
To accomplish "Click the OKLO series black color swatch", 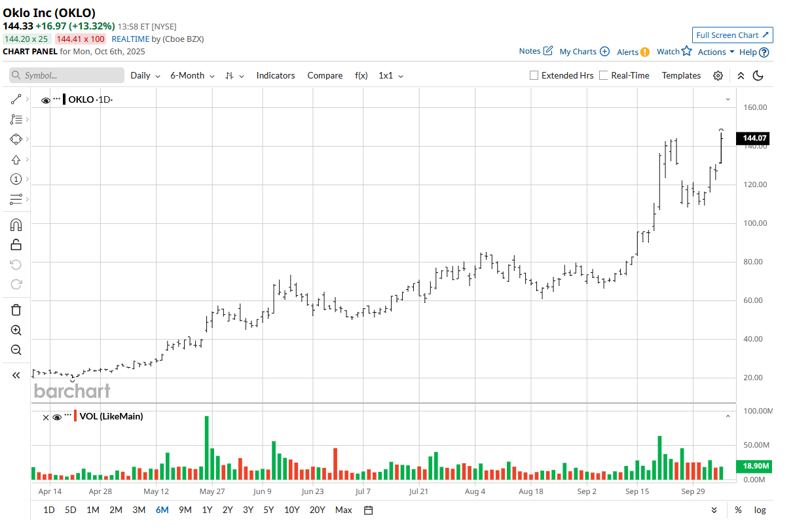I will pyautogui.click(x=64, y=99).
